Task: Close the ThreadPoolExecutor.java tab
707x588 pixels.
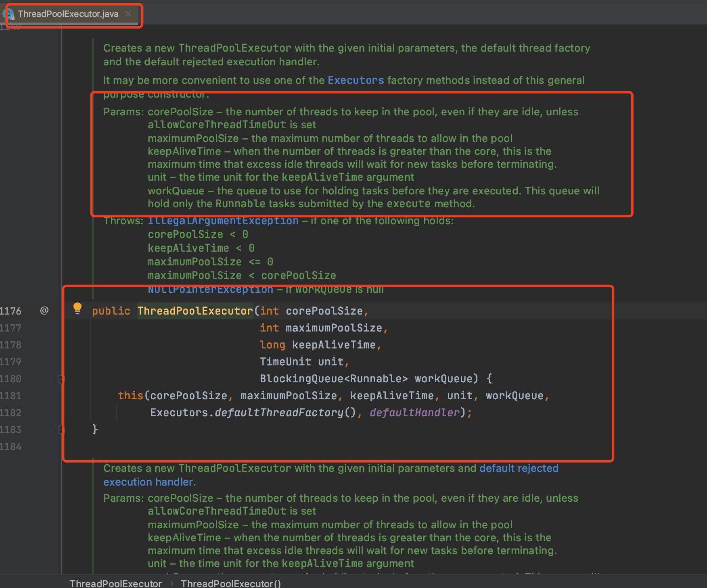Action: click(x=128, y=14)
